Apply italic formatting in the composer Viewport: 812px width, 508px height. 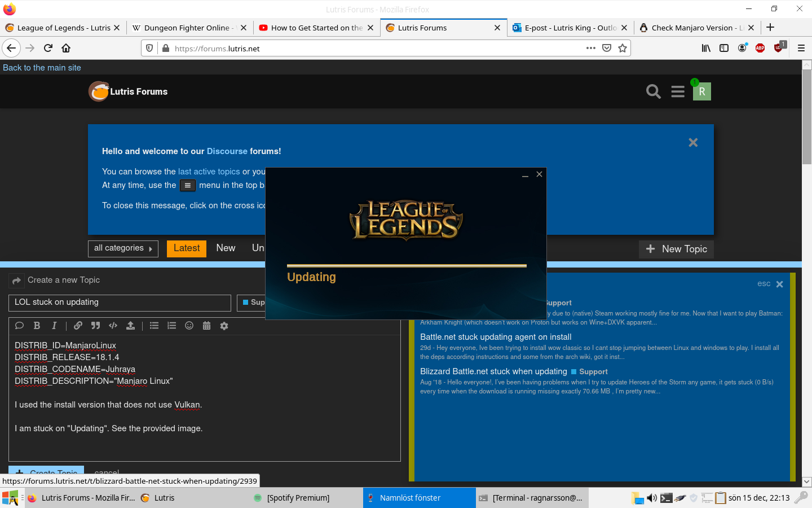point(54,326)
